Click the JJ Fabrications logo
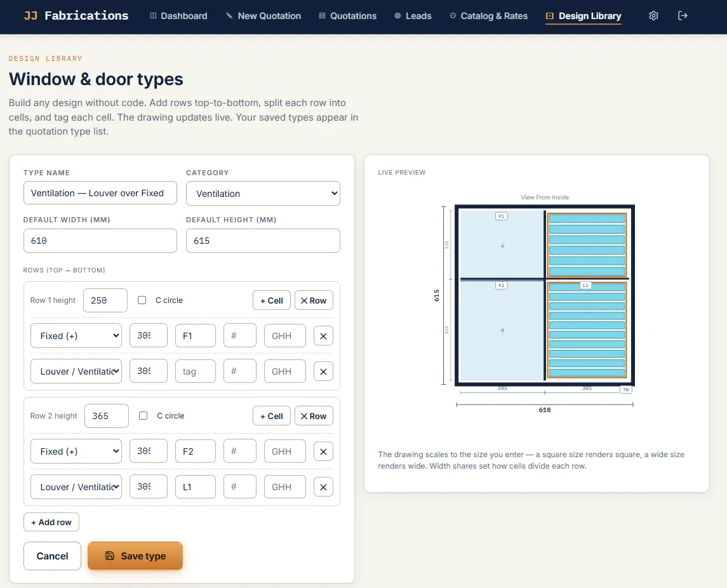The image size is (727, 588). [76, 16]
